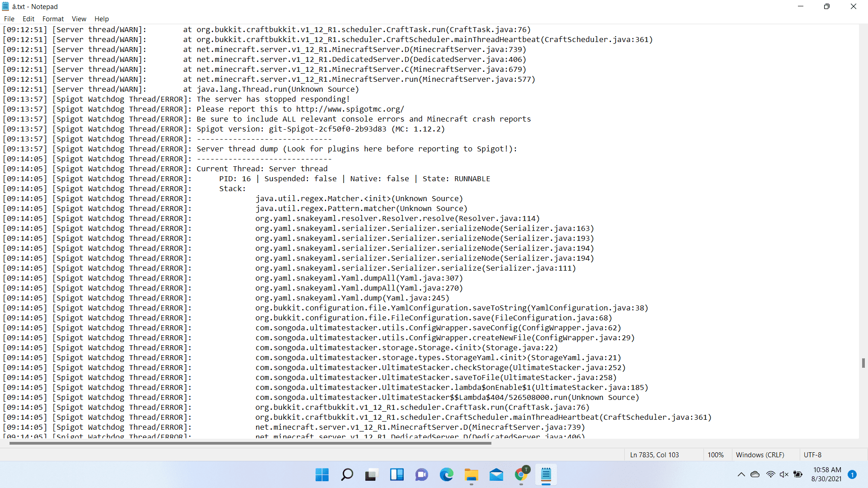Image resolution: width=868 pixels, height=488 pixels.
Task: Open the File menu
Action: [x=9, y=19]
